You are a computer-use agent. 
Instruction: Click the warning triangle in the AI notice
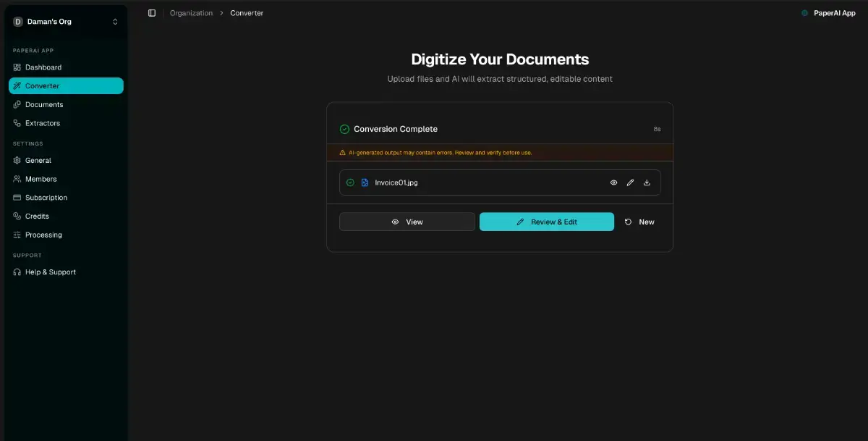[343, 153]
